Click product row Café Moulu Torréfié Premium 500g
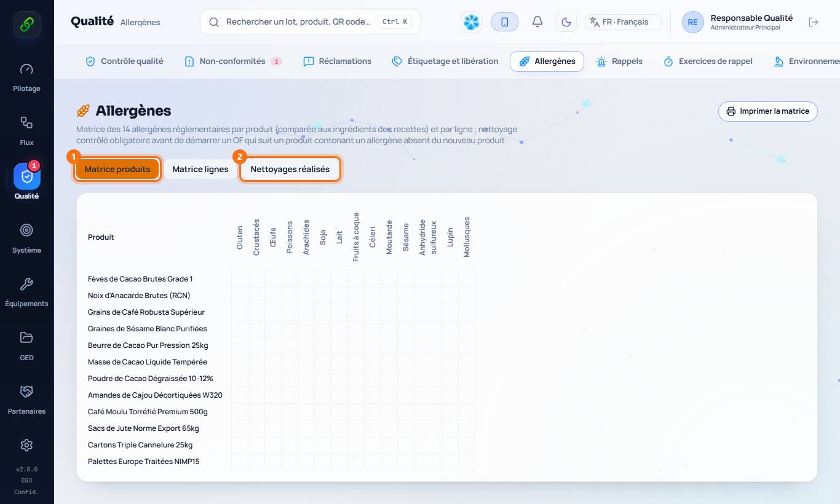The width and height of the screenshot is (840, 504). point(282,412)
